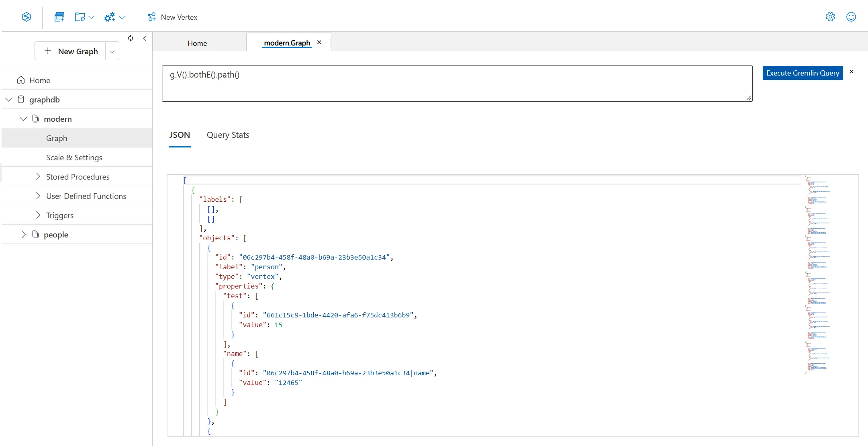Expand the people graph node
868x446 pixels.
(23, 234)
